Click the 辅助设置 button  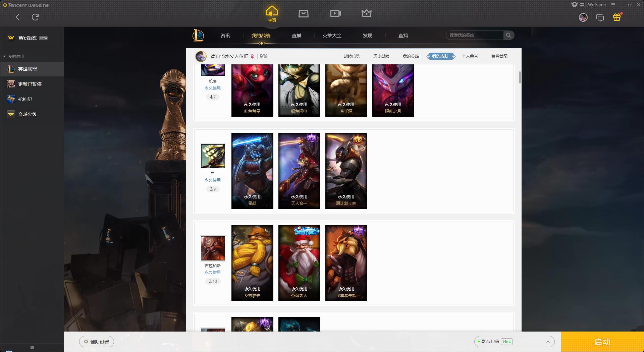(x=97, y=342)
